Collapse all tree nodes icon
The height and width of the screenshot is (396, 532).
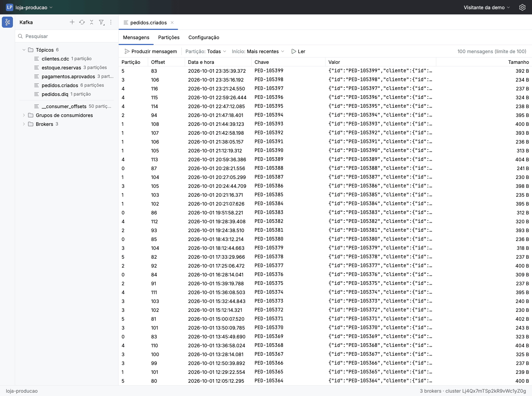92,22
